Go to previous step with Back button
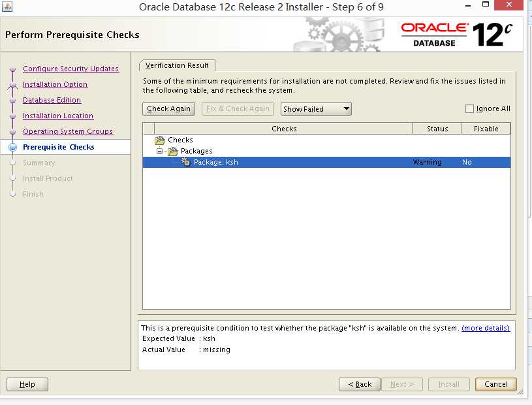 coord(360,384)
